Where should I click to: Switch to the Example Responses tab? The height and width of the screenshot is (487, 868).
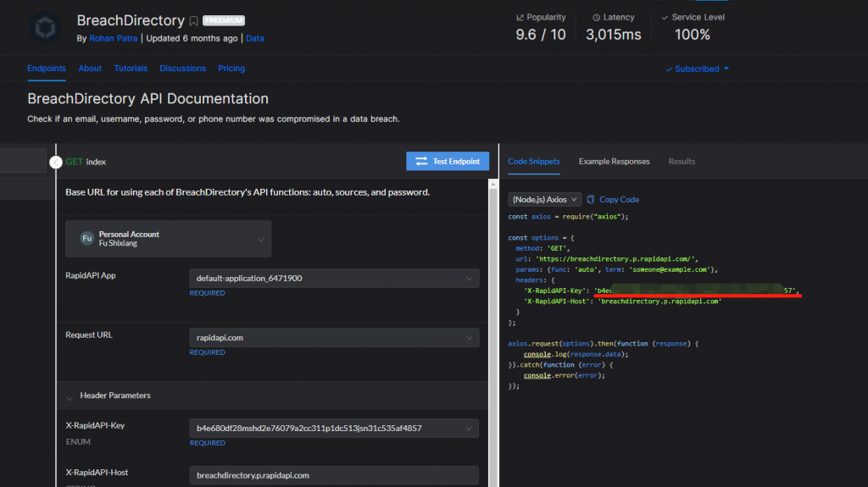click(614, 162)
